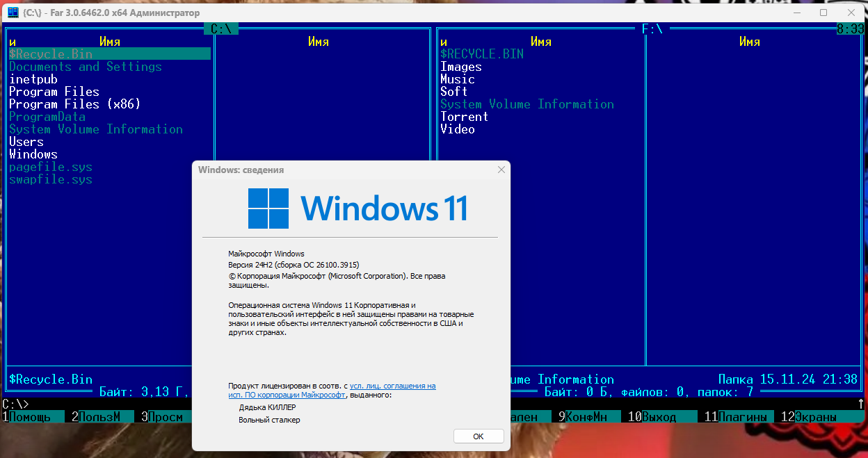This screenshot has height=458, width=868.
Task: Select System Volume Information in the C:\ panel
Action: (96, 129)
